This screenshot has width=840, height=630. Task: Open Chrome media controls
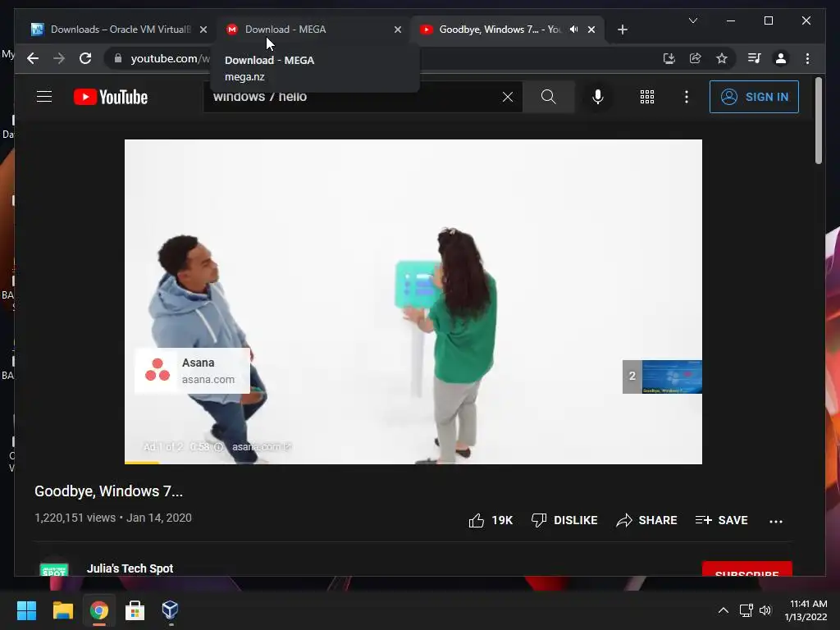pyautogui.click(x=755, y=58)
